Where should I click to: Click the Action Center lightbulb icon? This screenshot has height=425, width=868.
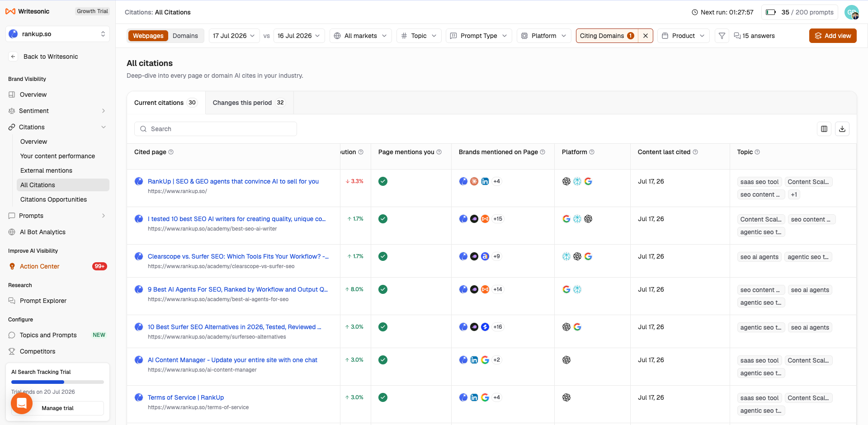(x=12, y=266)
